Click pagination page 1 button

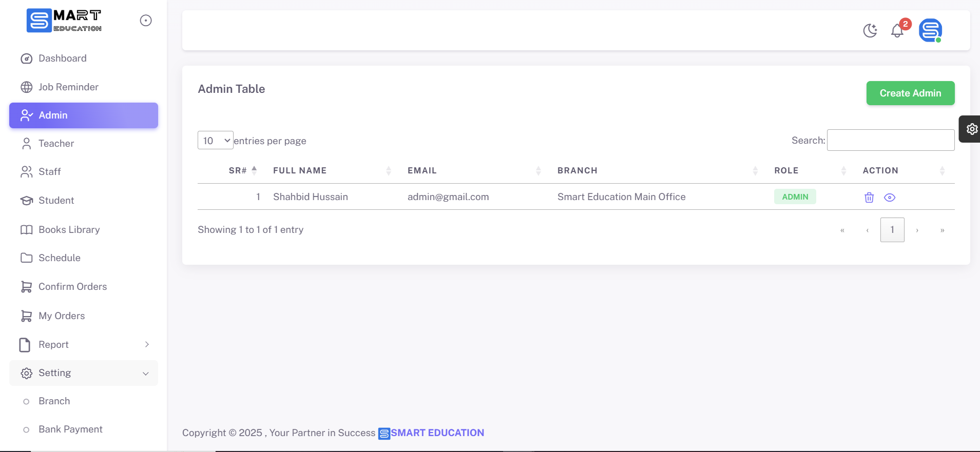coord(892,230)
